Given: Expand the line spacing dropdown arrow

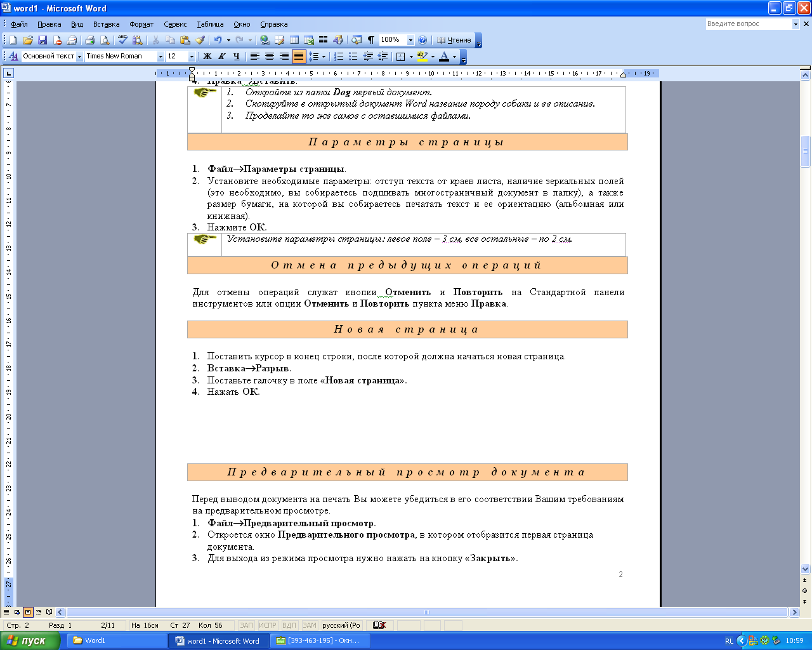Looking at the screenshot, I should pyautogui.click(x=324, y=56).
